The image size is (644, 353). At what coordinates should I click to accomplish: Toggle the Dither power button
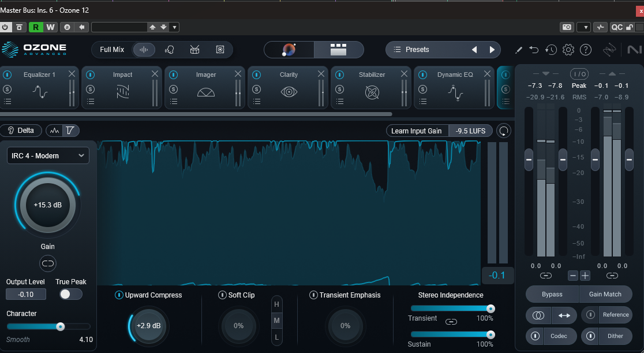click(x=590, y=336)
